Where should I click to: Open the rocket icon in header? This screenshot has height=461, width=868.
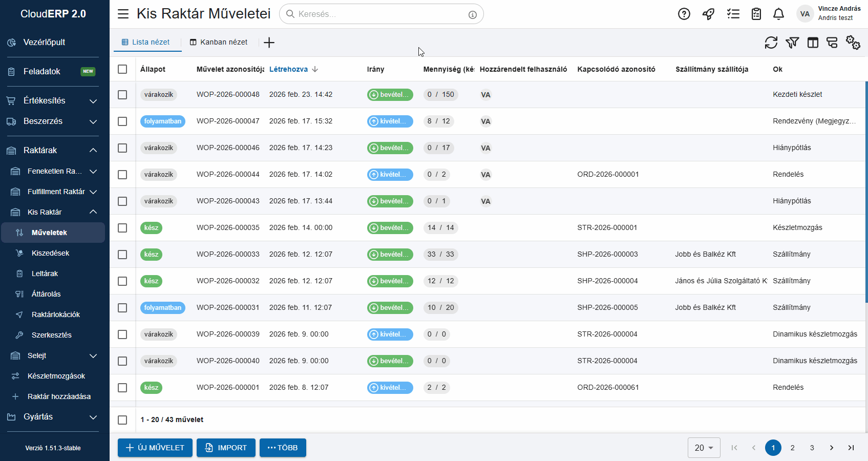(708, 14)
